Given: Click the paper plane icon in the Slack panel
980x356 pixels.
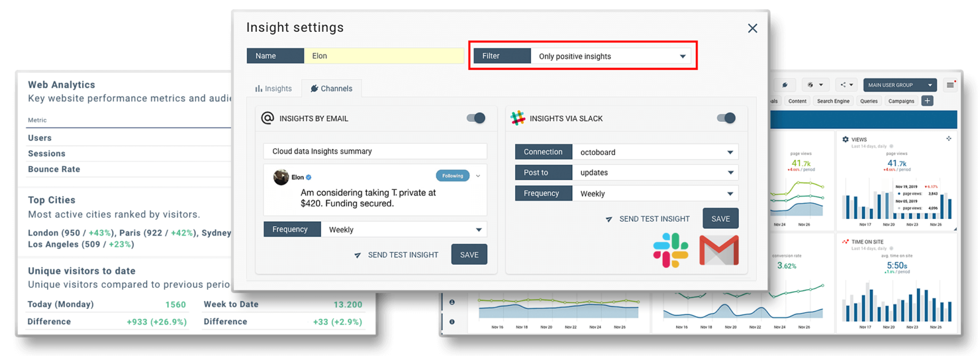Looking at the screenshot, I should [x=609, y=219].
